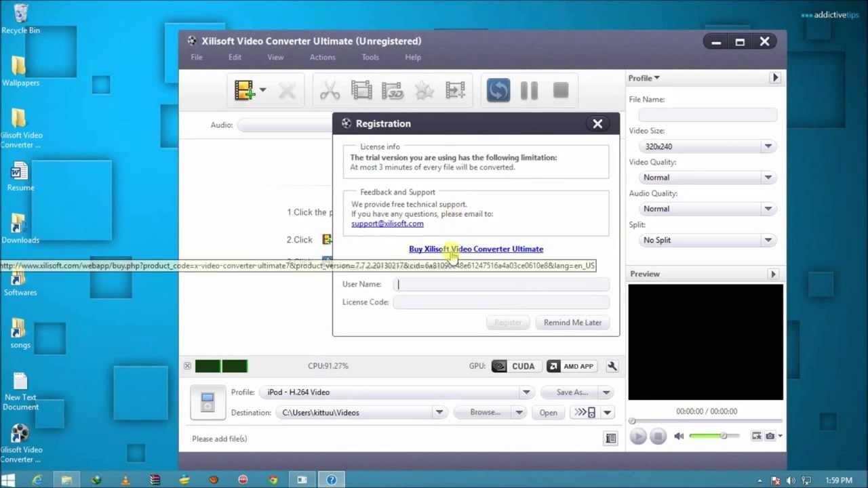Close the CPU meter with small X icon
Image resolution: width=868 pixels, height=488 pixels.
click(187, 366)
